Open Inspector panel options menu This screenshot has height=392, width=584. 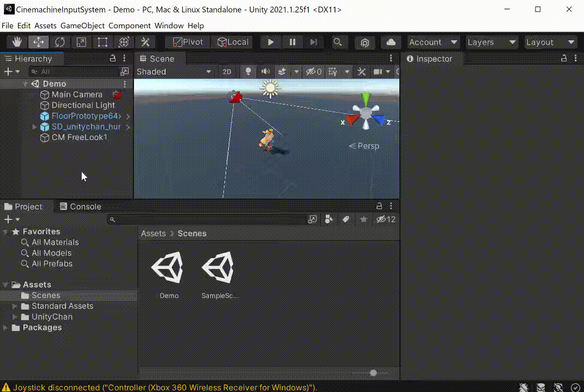576,58
